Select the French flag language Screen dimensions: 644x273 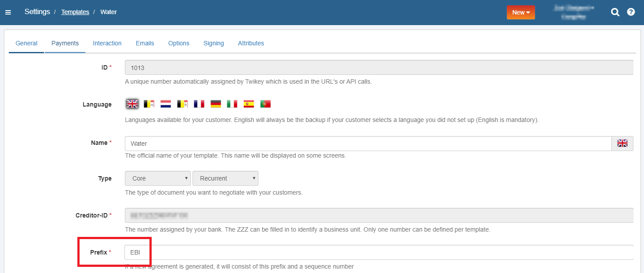click(199, 104)
